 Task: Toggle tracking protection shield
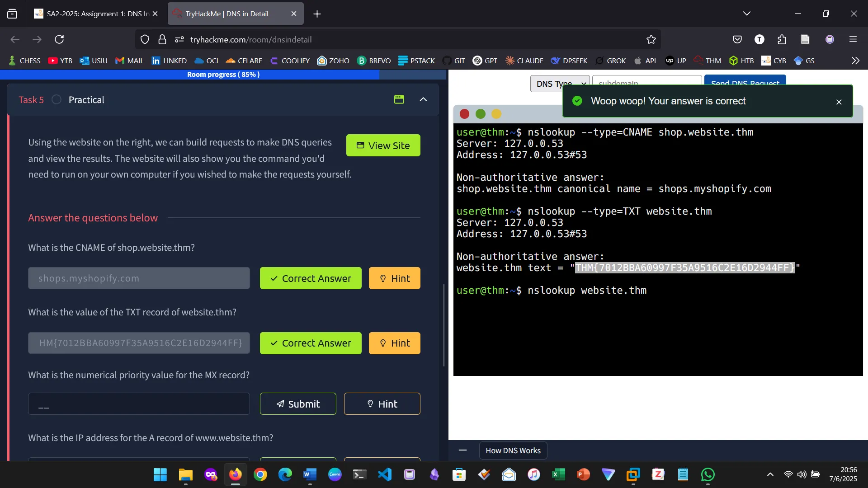(x=145, y=39)
